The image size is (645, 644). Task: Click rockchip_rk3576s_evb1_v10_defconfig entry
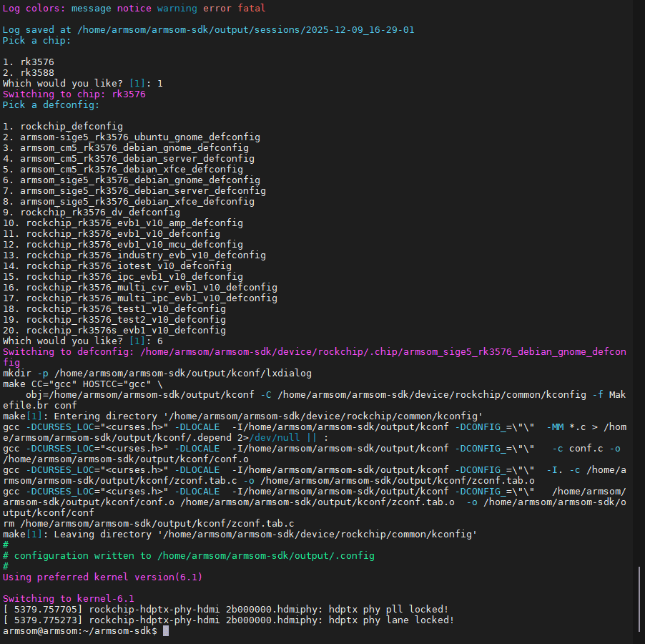[126, 331]
